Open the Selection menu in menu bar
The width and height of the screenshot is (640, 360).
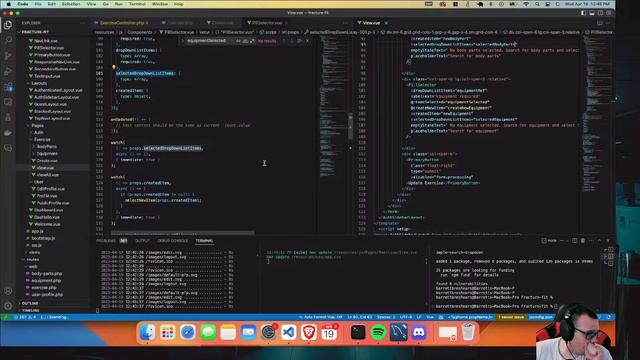coord(71,4)
